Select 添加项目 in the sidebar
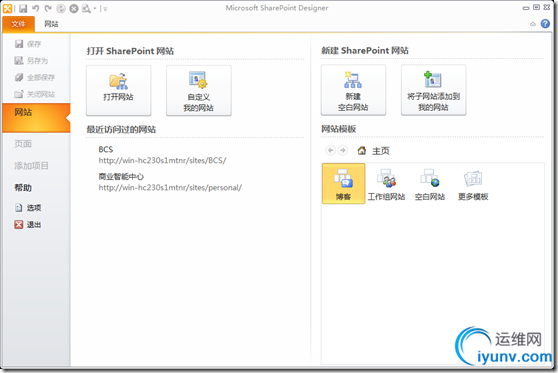This screenshot has height=373, width=558. click(31, 166)
